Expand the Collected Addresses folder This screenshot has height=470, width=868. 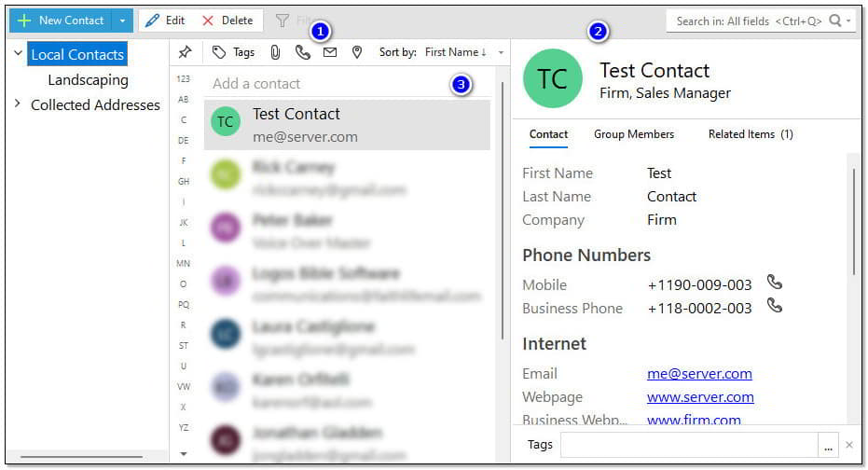pyautogui.click(x=18, y=104)
